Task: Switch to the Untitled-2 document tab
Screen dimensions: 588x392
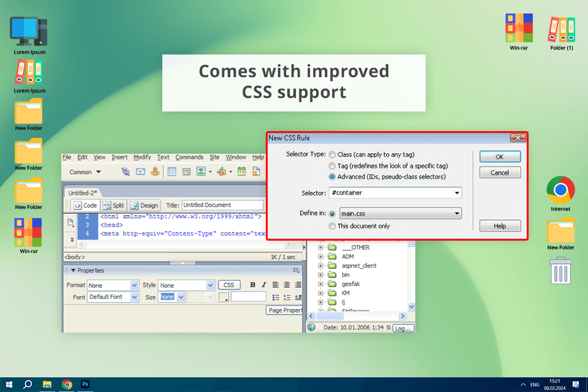Action: (83, 193)
